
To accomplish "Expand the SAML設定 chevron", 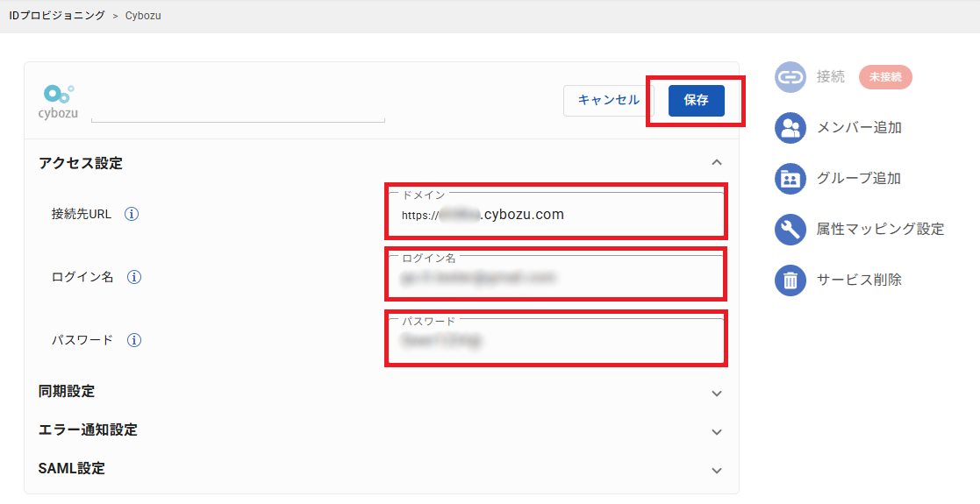I will point(717,471).
